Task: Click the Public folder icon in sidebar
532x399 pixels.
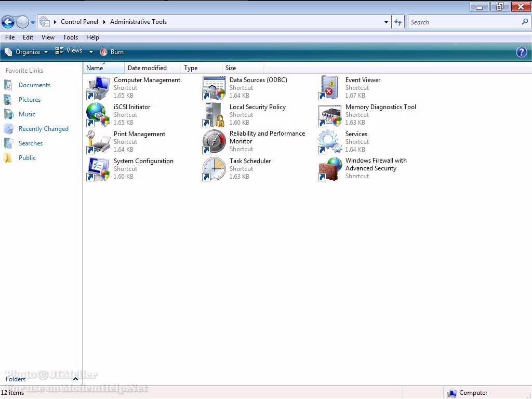Action: point(8,158)
